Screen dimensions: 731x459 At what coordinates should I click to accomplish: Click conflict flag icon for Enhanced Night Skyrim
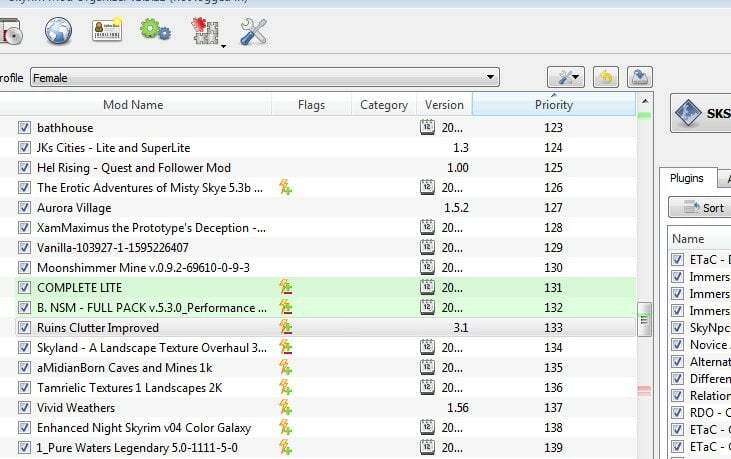[285, 428]
